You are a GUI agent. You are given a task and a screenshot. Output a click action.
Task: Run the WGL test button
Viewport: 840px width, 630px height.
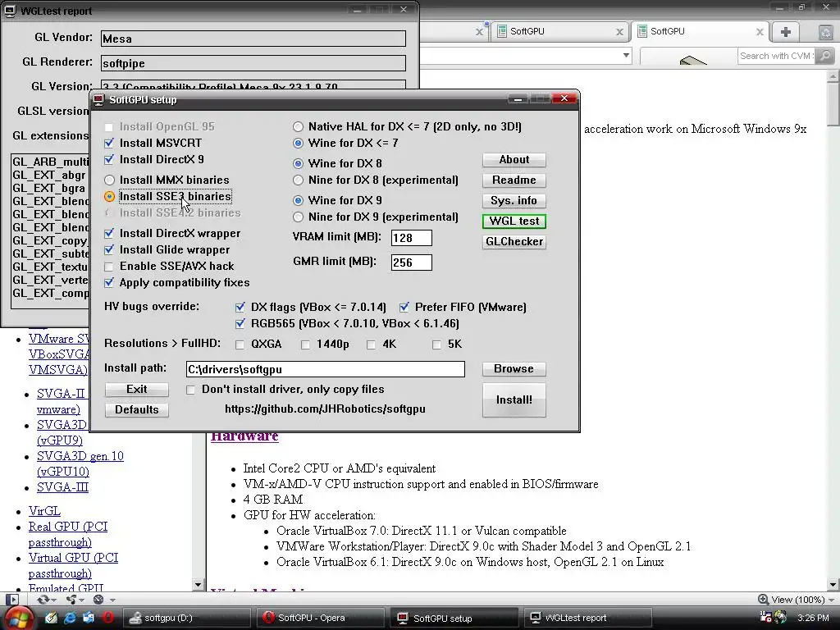(x=514, y=221)
